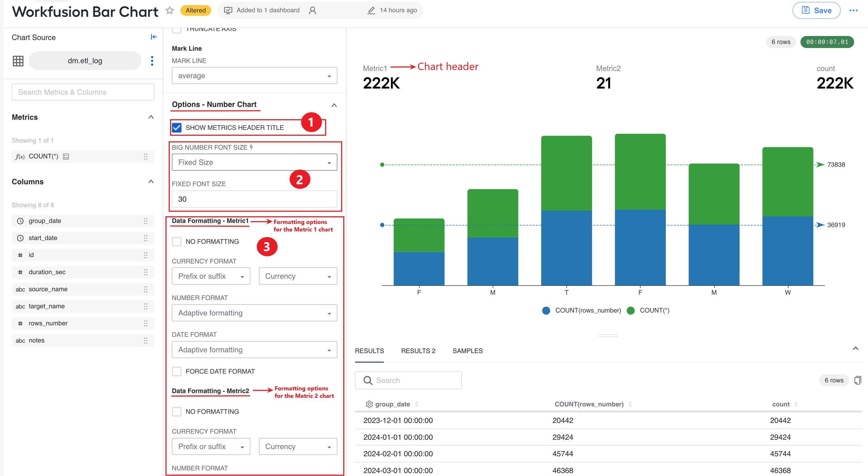Click the COUNT(*) metric info icon
The height and width of the screenshot is (476, 868).
click(x=66, y=157)
